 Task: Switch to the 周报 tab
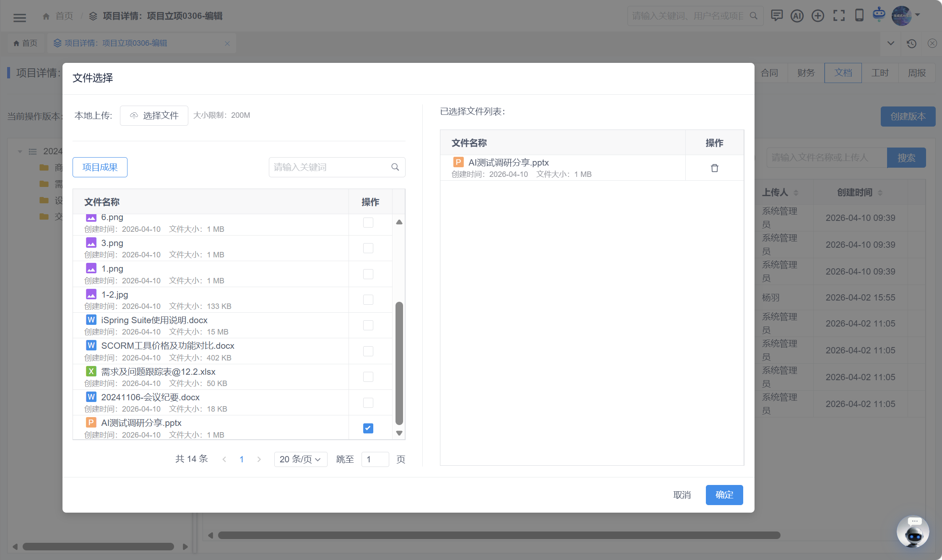click(x=917, y=73)
